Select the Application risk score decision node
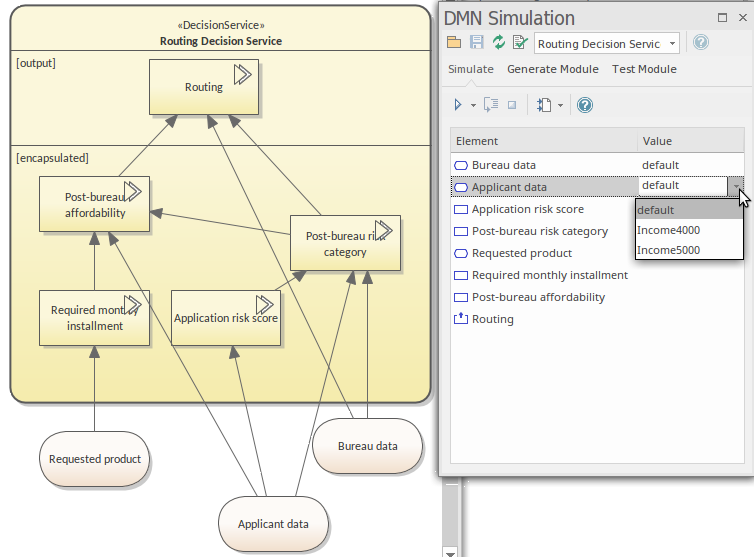 (226, 318)
